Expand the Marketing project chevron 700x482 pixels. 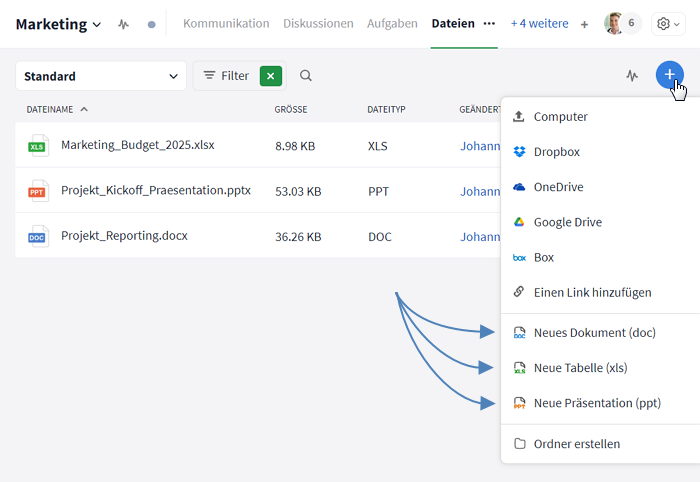(x=96, y=24)
